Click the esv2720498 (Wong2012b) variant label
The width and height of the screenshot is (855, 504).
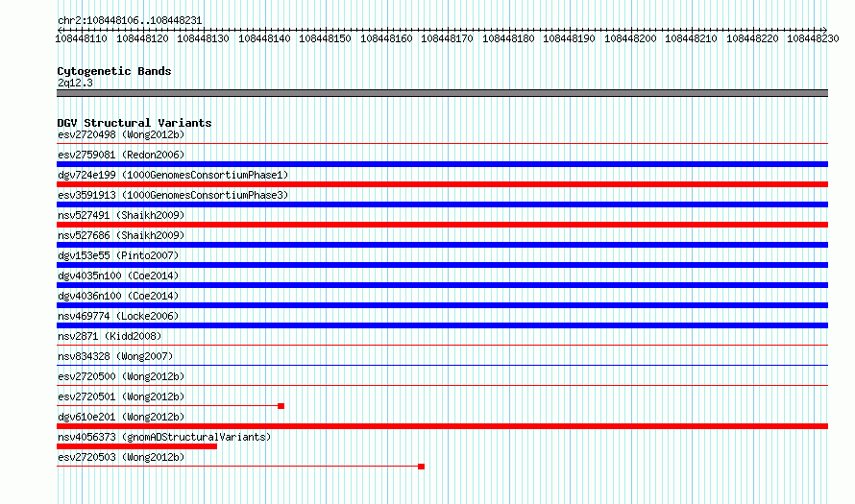[121, 134]
